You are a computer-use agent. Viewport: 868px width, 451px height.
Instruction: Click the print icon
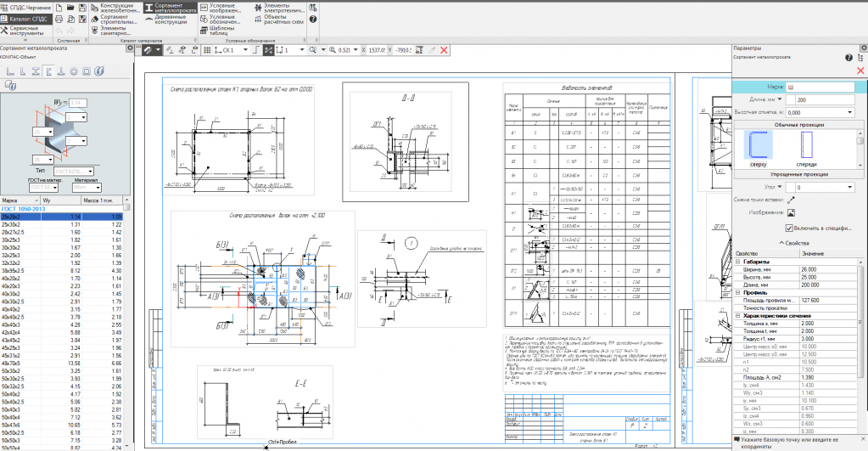click(59, 19)
